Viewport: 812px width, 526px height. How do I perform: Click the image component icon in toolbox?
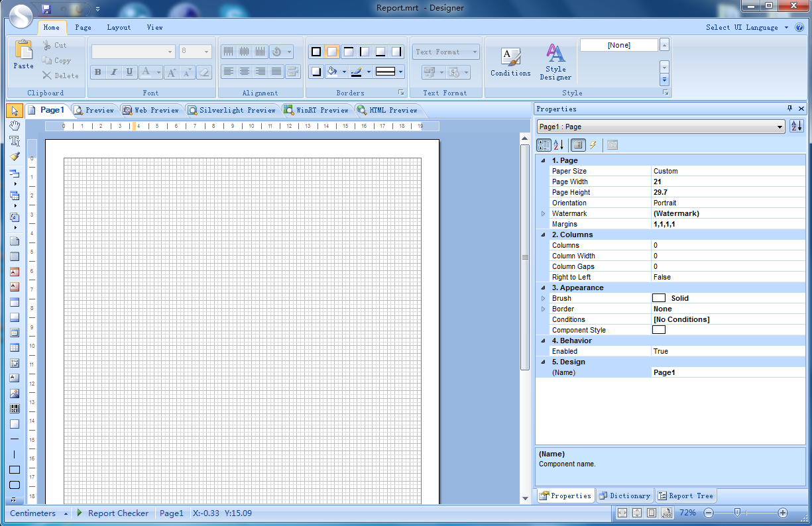click(15, 394)
